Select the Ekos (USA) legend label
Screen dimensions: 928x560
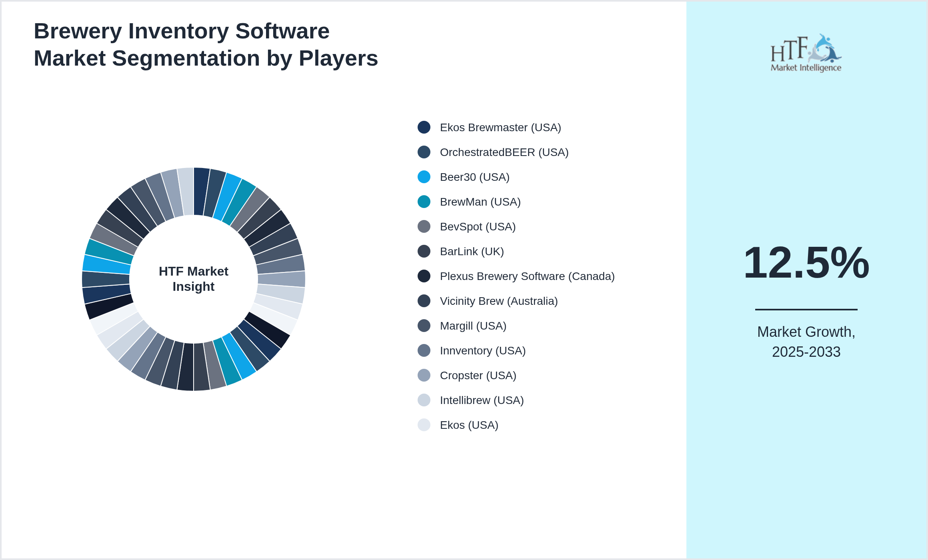click(x=469, y=425)
